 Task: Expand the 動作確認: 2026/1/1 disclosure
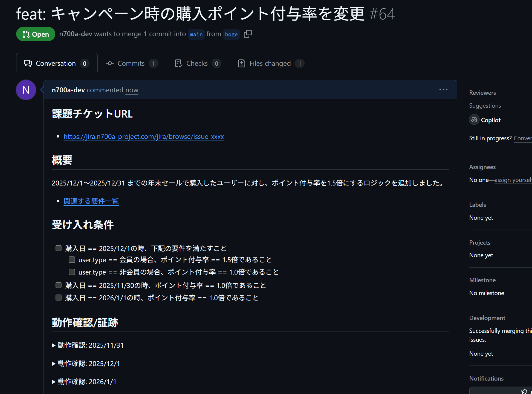(x=54, y=382)
